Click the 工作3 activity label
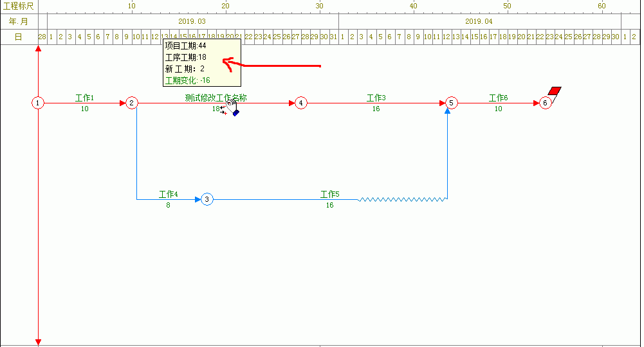The height and width of the screenshot is (347, 644). (376, 98)
